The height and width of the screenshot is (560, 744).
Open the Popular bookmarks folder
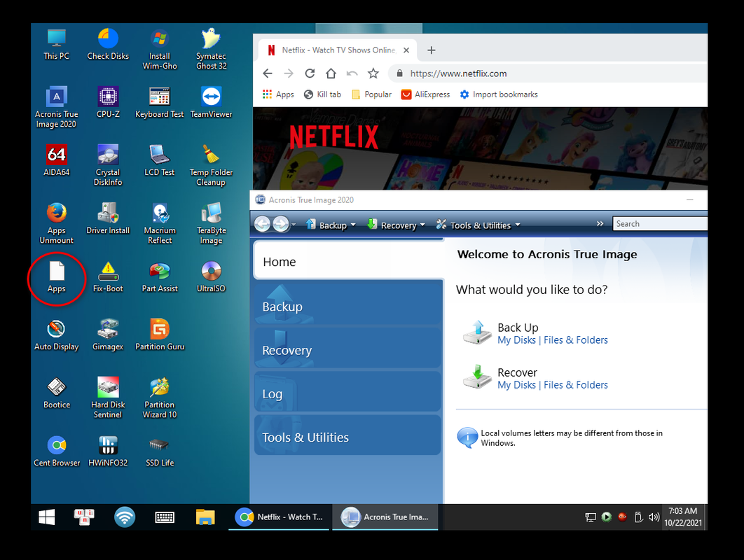pos(371,94)
